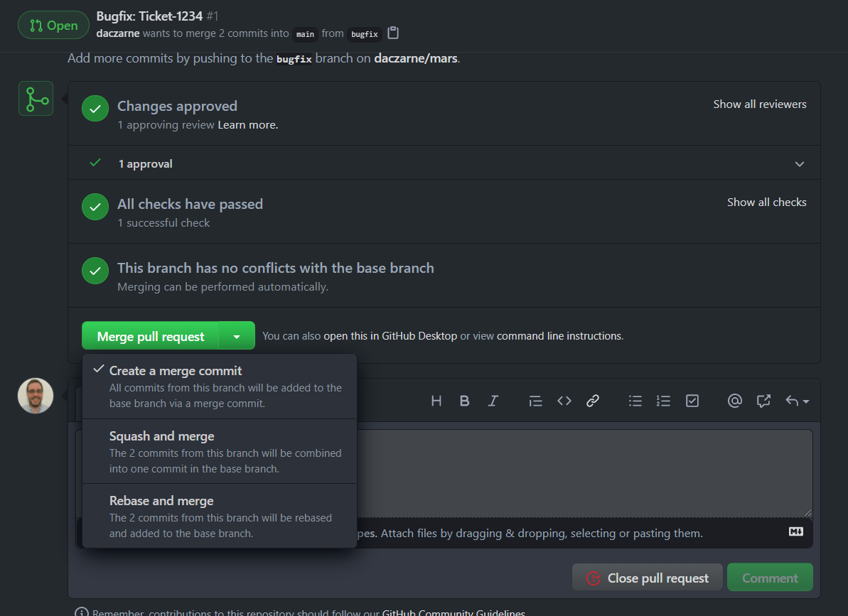Image resolution: width=848 pixels, height=616 pixels.
Task: Mention a user with the @ icon
Action: click(x=735, y=401)
